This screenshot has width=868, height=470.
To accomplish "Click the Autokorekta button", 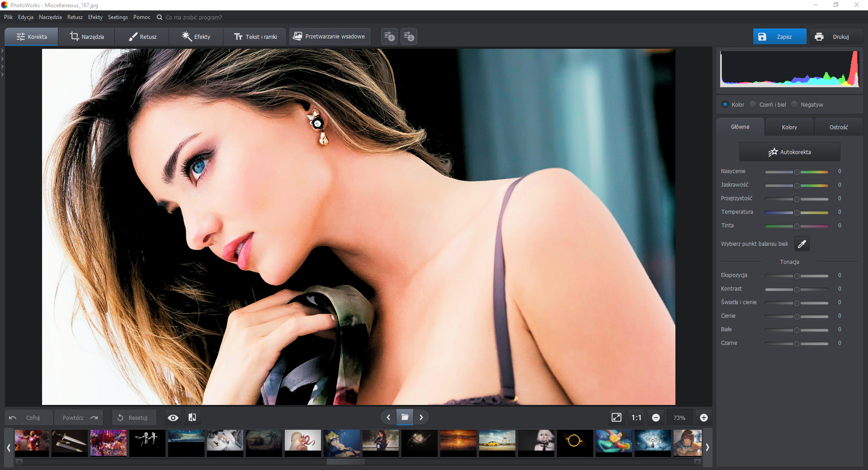I will click(789, 152).
